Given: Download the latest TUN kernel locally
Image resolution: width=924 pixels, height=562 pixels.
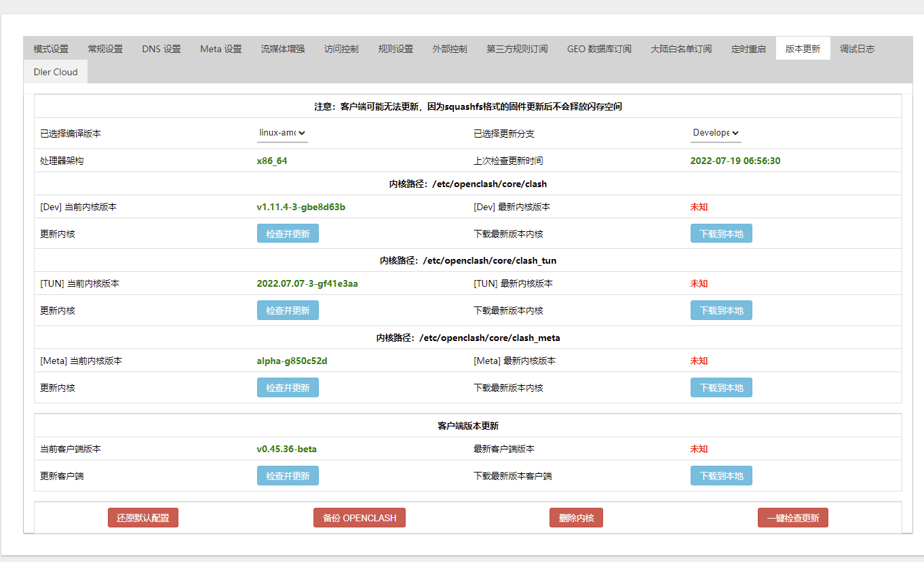Looking at the screenshot, I should 721,310.
